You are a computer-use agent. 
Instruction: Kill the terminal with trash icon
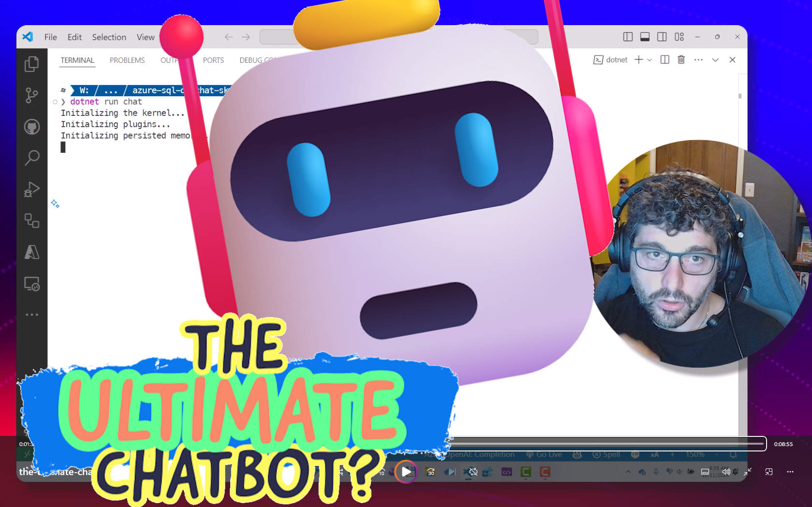coord(681,59)
